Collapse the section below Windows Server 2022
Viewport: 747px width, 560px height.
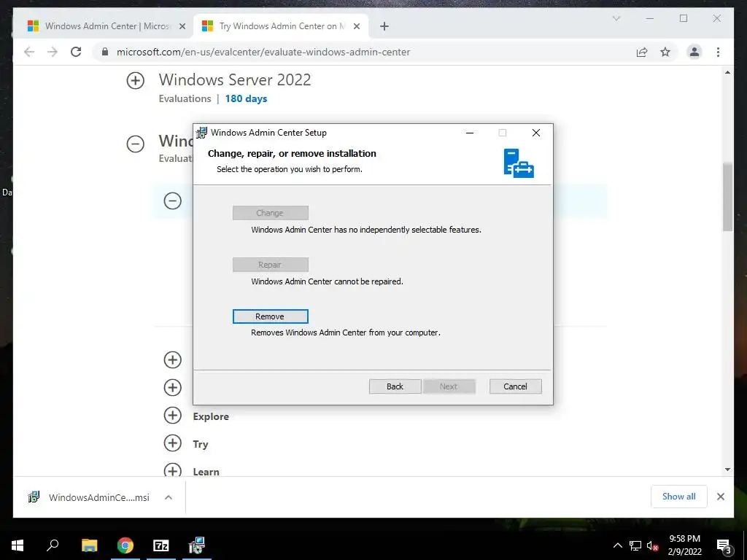pyautogui.click(x=135, y=144)
